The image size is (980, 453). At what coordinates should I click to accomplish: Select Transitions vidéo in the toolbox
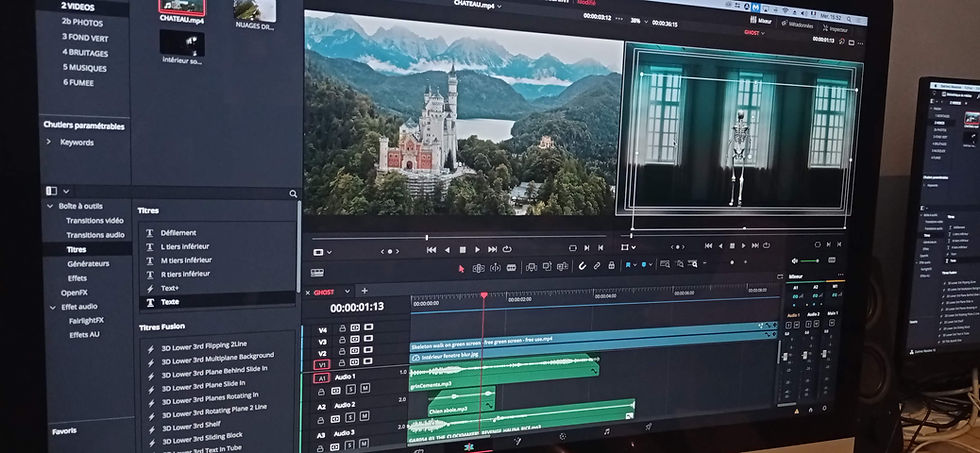[x=95, y=221]
